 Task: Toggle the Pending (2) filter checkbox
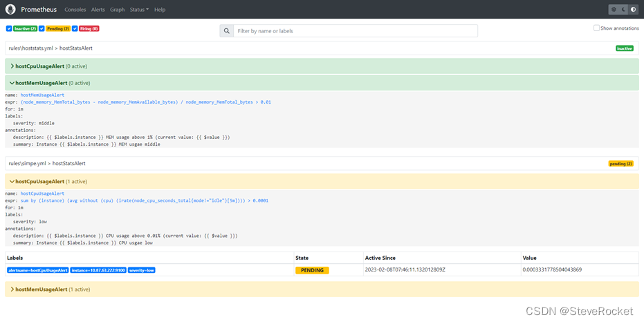42,29
